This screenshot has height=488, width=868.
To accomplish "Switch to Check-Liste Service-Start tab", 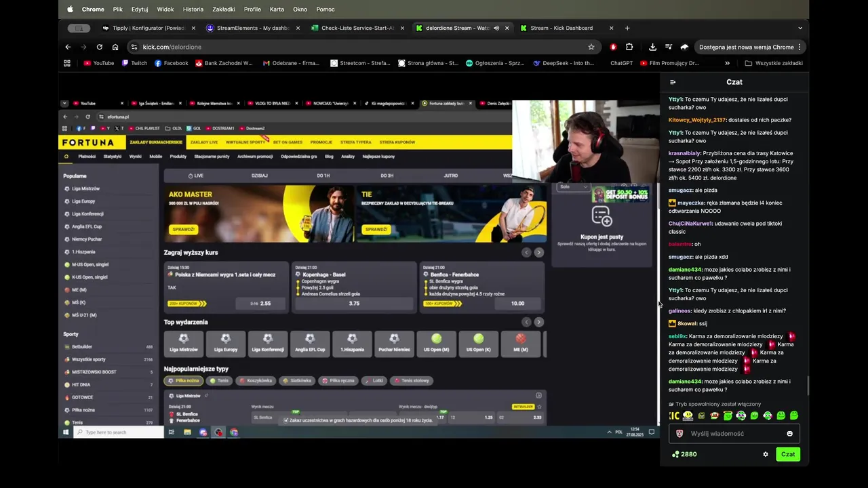I will click(x=357, y=28).
